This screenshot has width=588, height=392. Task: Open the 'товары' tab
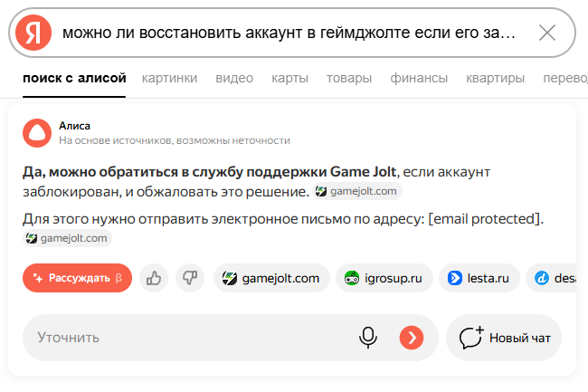349,78
